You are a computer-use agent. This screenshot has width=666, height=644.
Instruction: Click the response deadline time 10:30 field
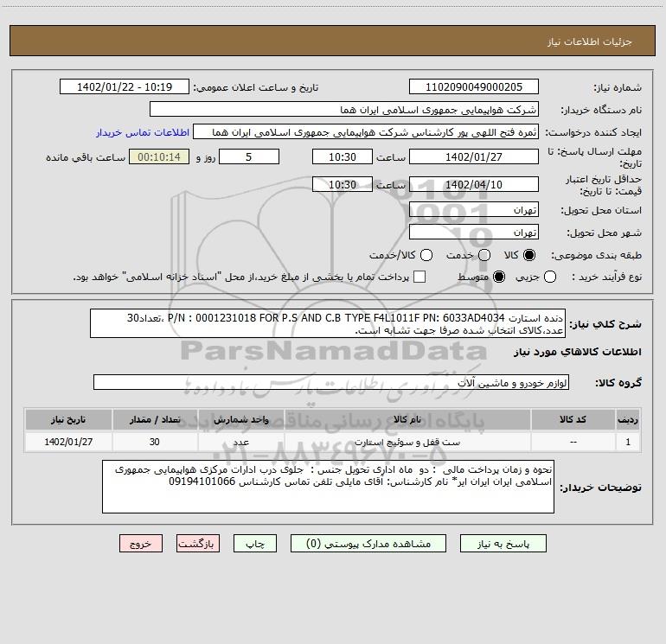[343, 156]
